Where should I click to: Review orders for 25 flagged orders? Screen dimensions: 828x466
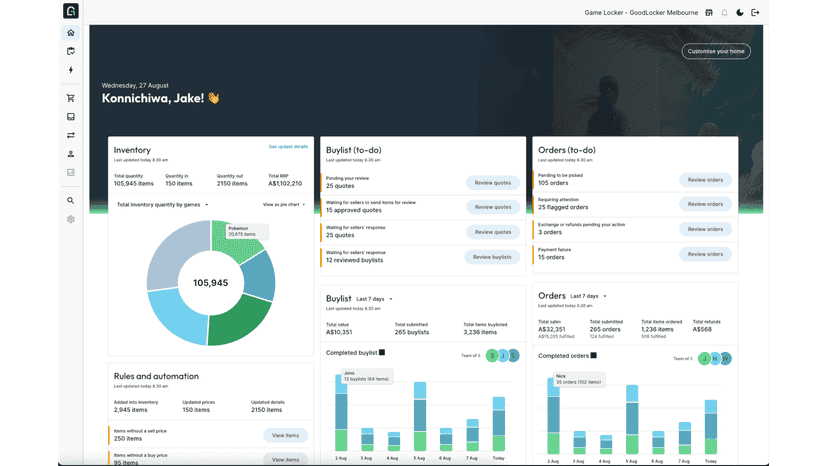click(x=705, y=204)
